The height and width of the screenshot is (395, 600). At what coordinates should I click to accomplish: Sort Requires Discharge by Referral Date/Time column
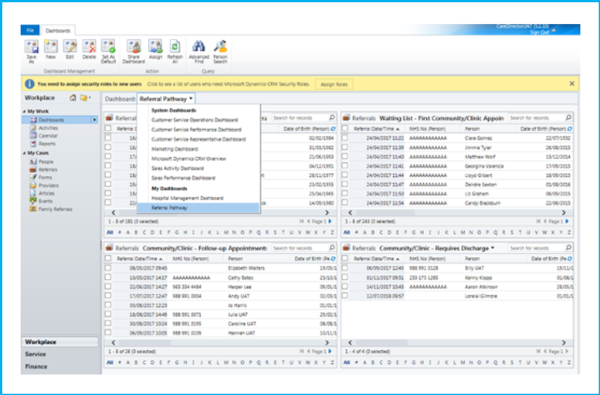point(377,259)
